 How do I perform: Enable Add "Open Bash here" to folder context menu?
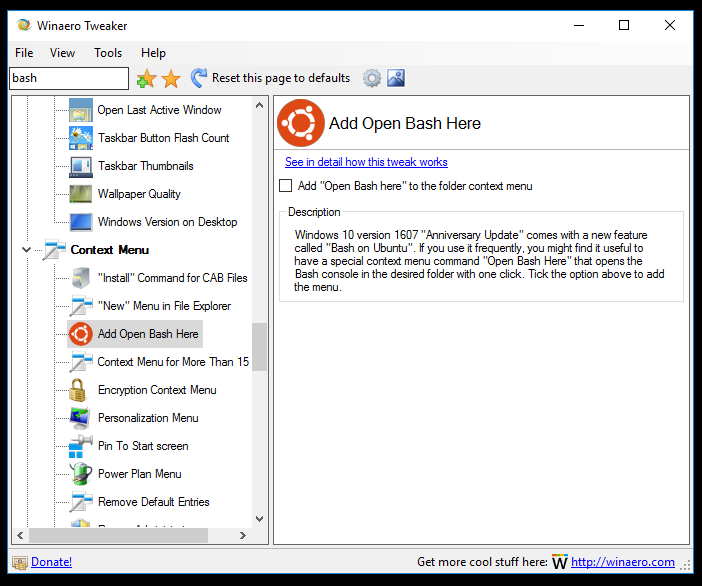click(285, 185)
